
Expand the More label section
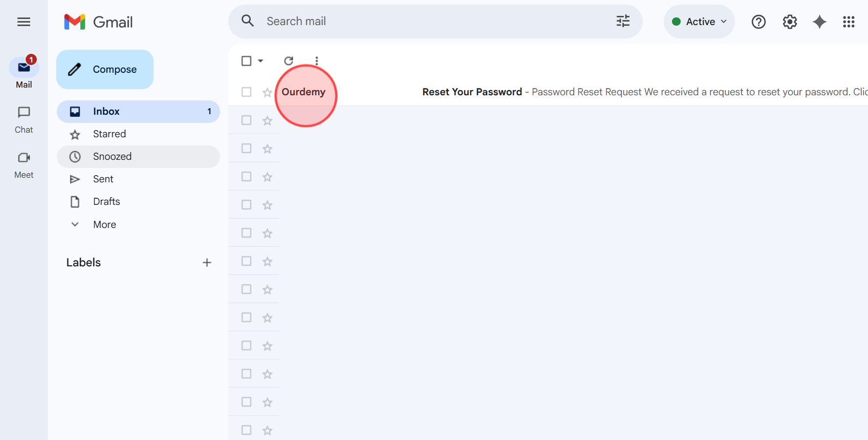104,224
